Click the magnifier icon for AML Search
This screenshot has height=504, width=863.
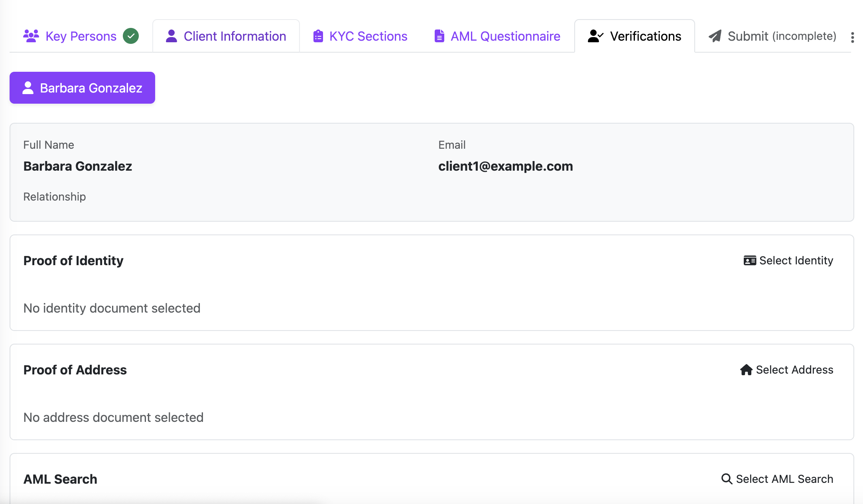point(727,479)
